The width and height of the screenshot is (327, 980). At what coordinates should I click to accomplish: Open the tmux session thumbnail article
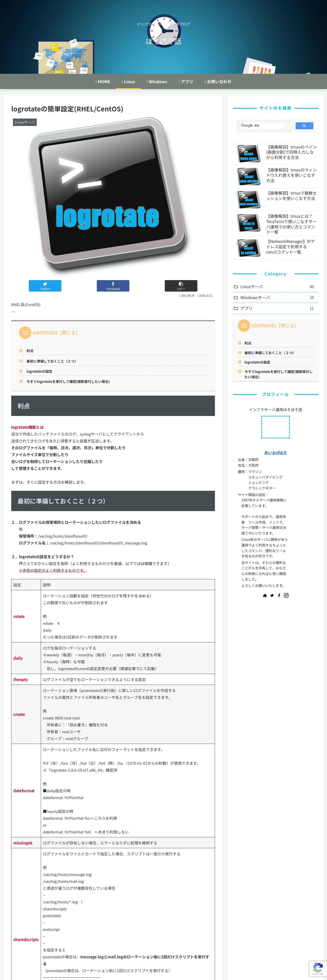249,200
